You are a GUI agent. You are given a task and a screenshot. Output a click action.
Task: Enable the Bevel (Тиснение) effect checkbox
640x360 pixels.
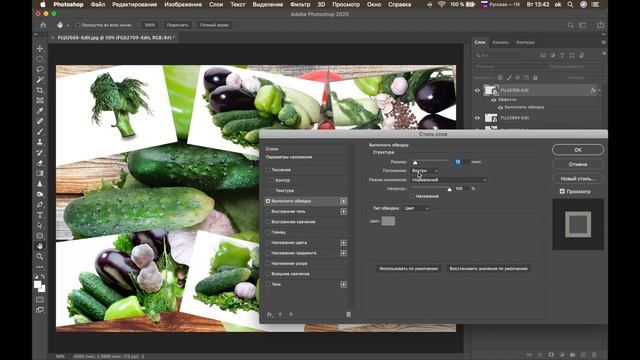click(x=268, y=170)
